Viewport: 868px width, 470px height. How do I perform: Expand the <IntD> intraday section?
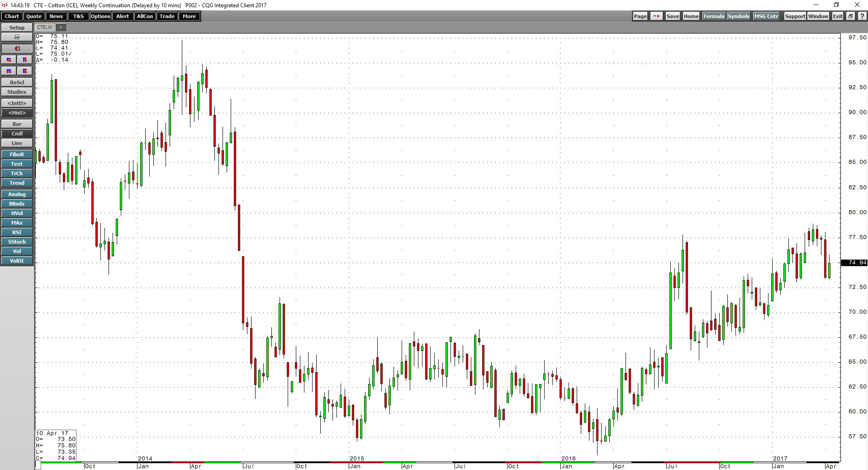pos(17,103)
